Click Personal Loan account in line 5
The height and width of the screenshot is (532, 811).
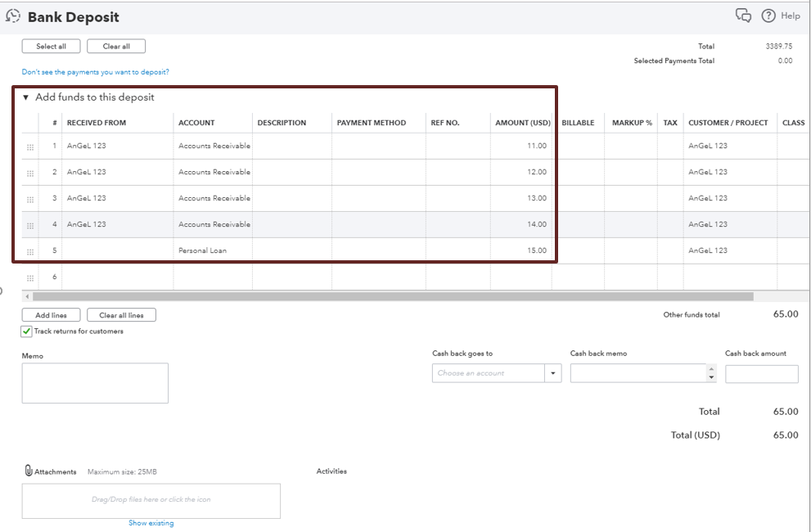(x=203, y=250)
